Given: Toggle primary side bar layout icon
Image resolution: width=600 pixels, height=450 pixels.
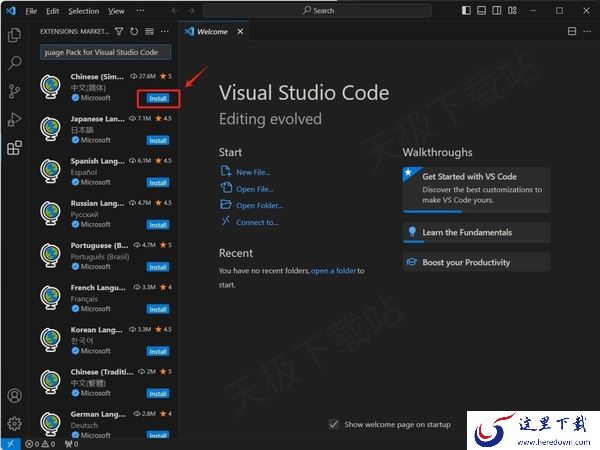Looking at the screenshot, I should pos(466,11).
